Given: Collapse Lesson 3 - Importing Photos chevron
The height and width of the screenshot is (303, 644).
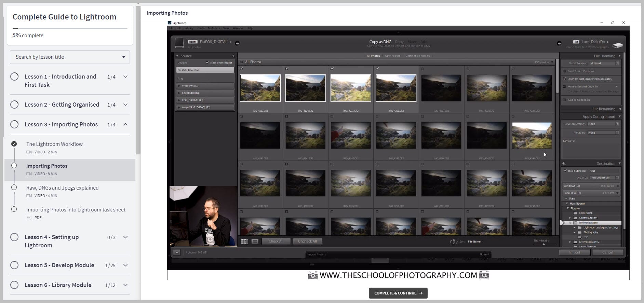Looking at the screenshot, I should 125,124.
